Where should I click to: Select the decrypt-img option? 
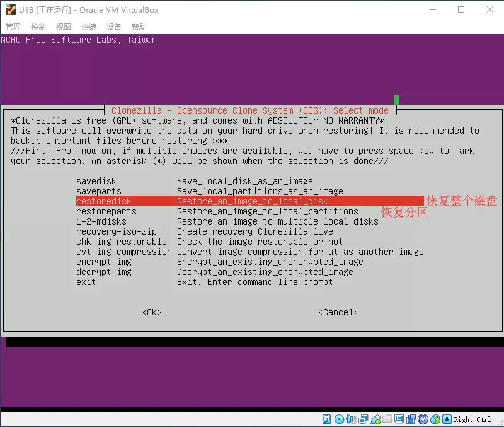(x=249, y=272)
